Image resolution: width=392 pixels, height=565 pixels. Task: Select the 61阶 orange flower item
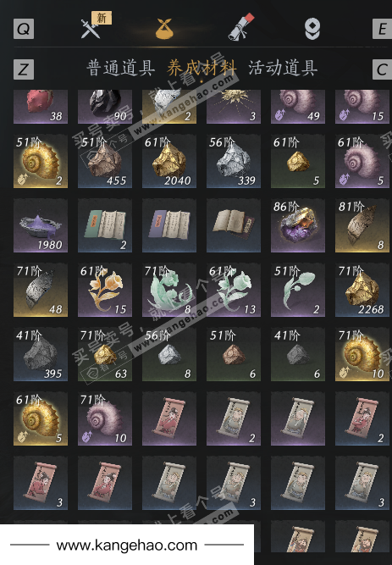(x=105, y=290)
